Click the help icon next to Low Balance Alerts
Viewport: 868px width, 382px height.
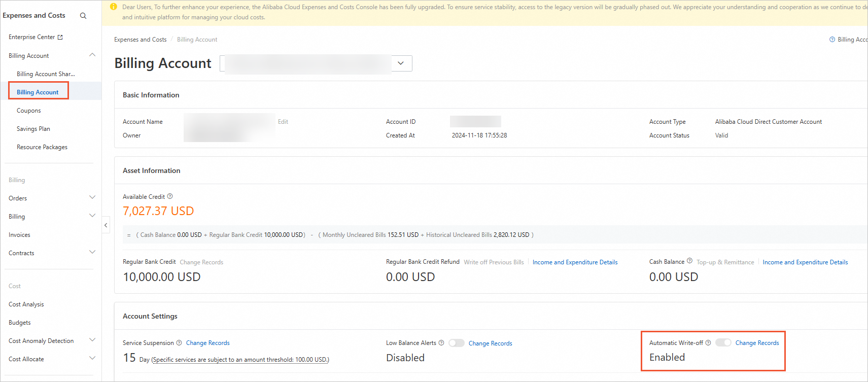point(441,343)
